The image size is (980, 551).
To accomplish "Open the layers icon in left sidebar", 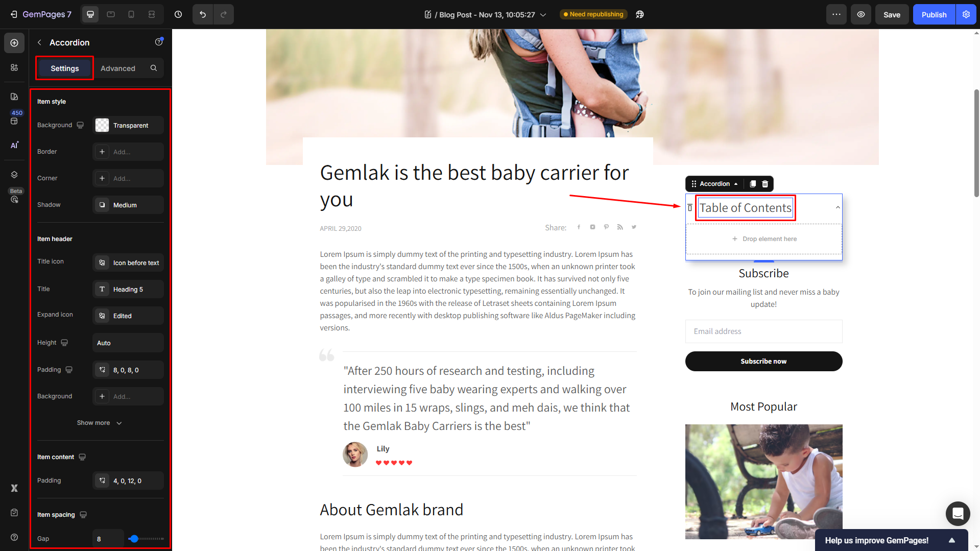I will point(14,175).
